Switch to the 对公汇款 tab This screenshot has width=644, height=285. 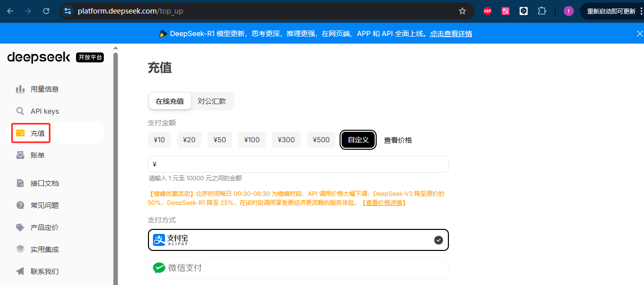212,101
